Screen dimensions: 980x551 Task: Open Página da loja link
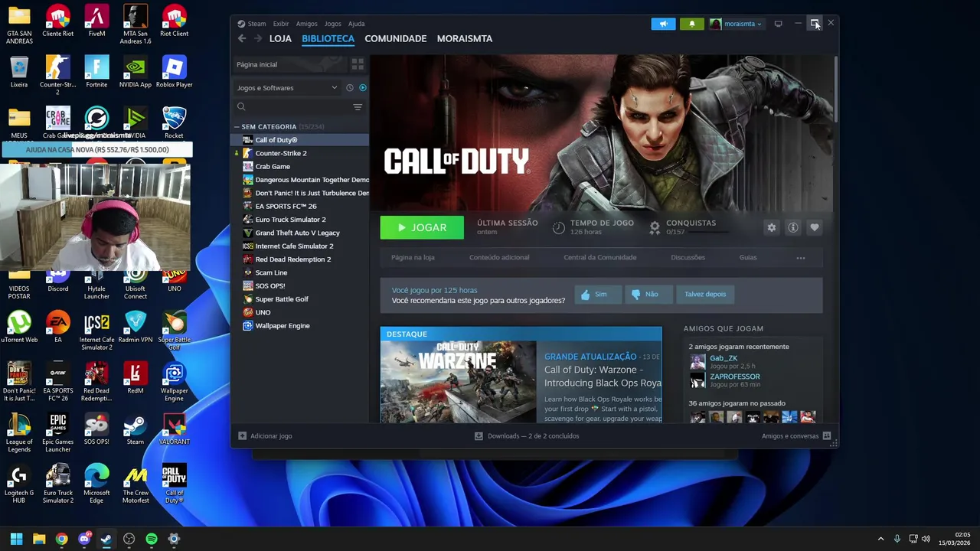click(413, 258)
